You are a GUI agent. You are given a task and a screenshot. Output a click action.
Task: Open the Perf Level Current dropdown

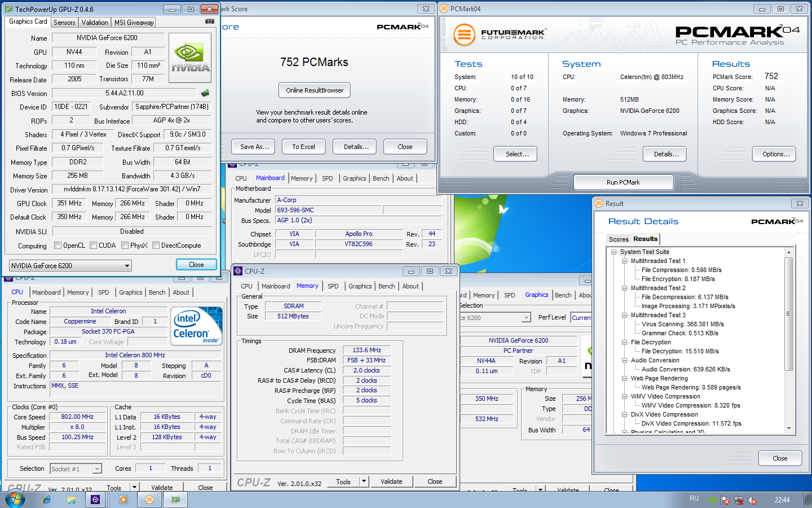click(581, 317)
